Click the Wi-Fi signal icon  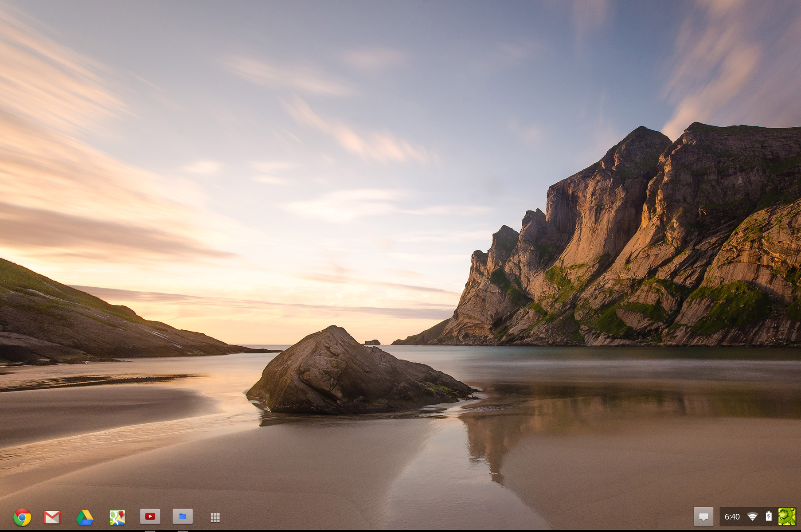click(x=752, y=516)
